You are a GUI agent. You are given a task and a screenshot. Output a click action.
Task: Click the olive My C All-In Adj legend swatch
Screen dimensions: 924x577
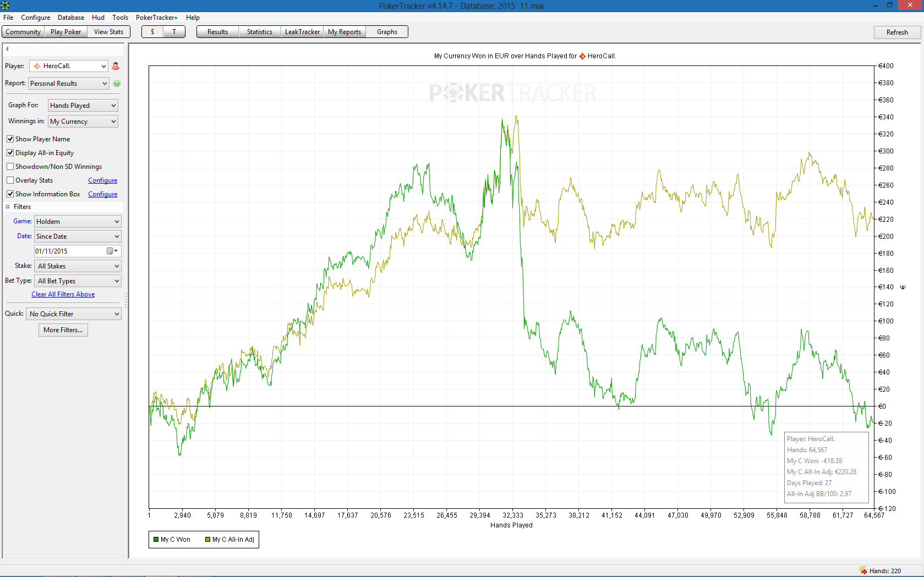click(207, 540)
